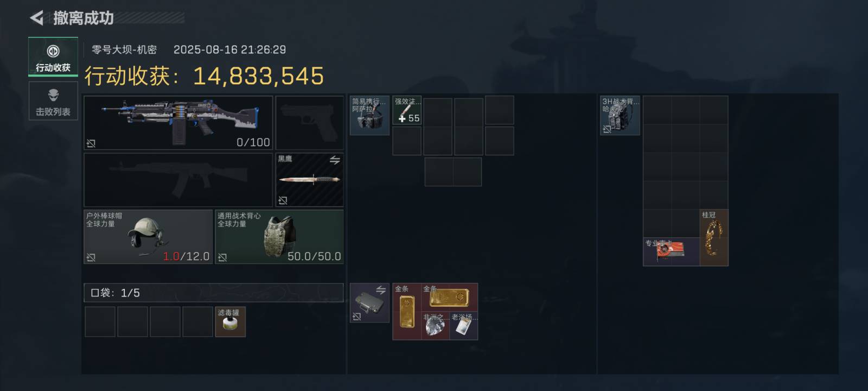Select the 老式扬 item beside the diamond
868x391 pixels.
click(464, 326)
